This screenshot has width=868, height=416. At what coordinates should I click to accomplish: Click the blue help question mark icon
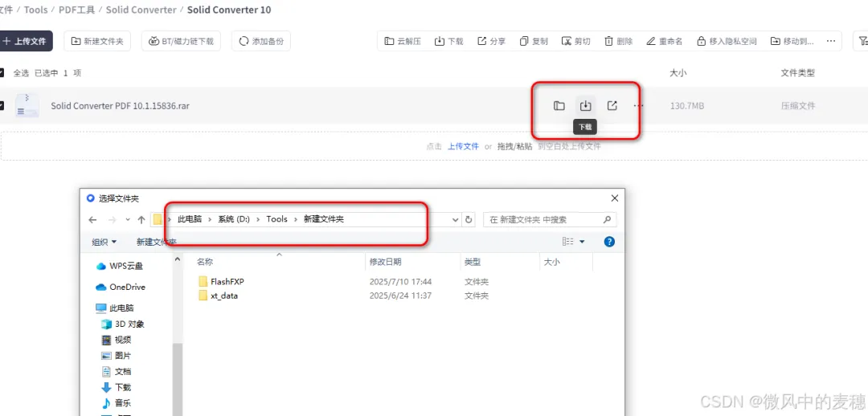click(x=609, y=242)
